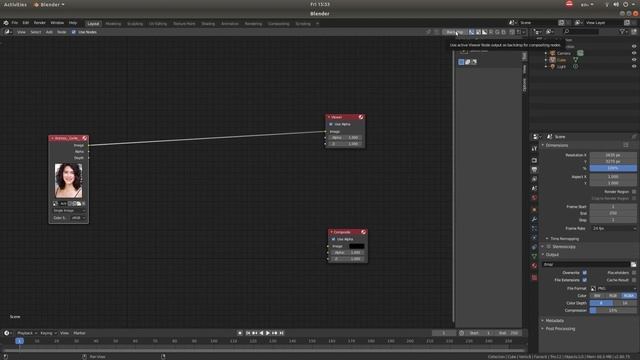Expand the Light item in outliner

click(x=546, y=66)
